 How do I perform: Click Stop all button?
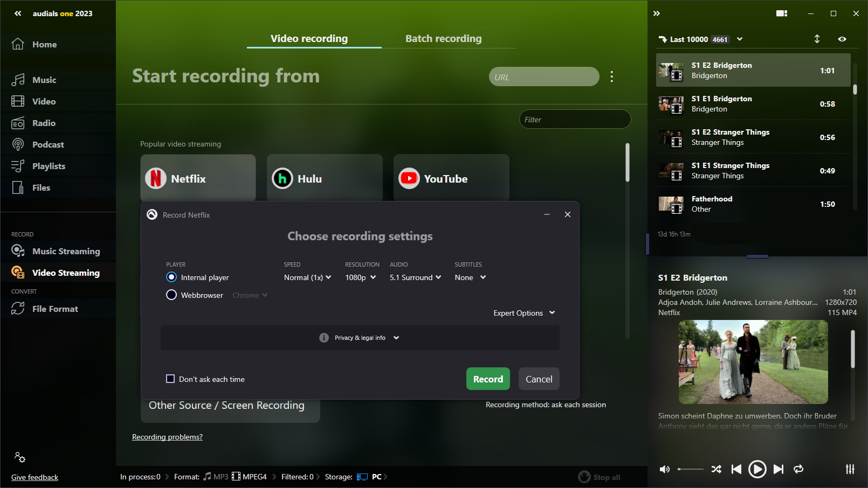point(599,477)
